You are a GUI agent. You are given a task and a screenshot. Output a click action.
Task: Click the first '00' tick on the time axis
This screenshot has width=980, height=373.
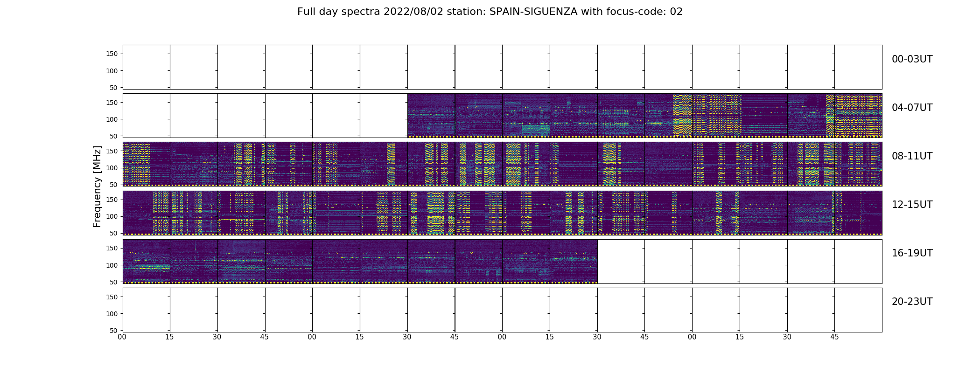122,337
